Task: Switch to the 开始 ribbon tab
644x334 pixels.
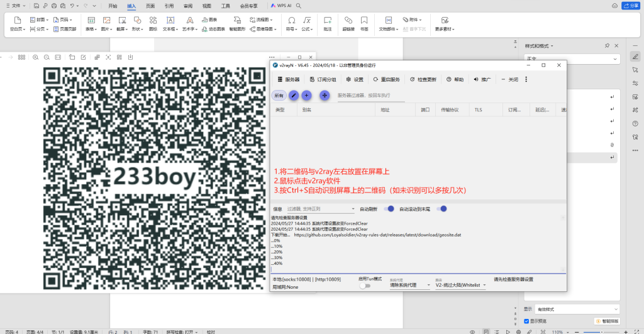Action: 113,6
